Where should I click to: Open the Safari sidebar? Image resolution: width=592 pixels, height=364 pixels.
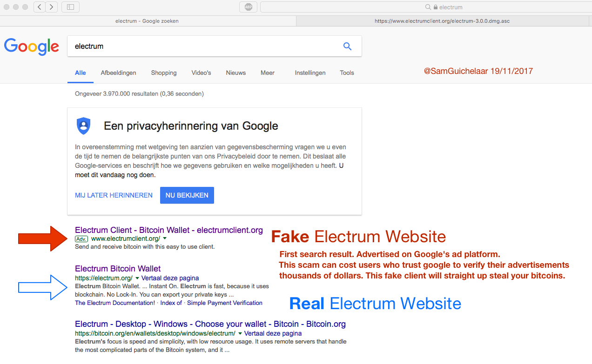pos(70,7)
